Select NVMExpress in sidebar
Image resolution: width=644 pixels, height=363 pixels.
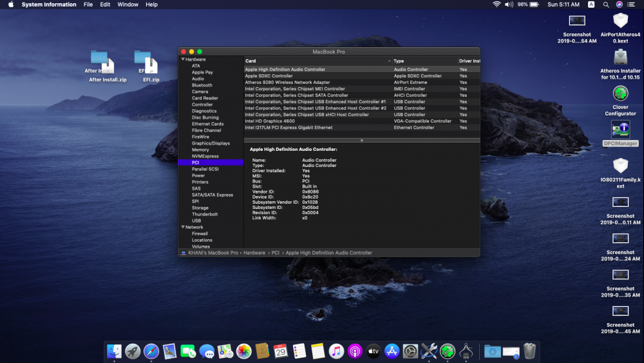205,156
